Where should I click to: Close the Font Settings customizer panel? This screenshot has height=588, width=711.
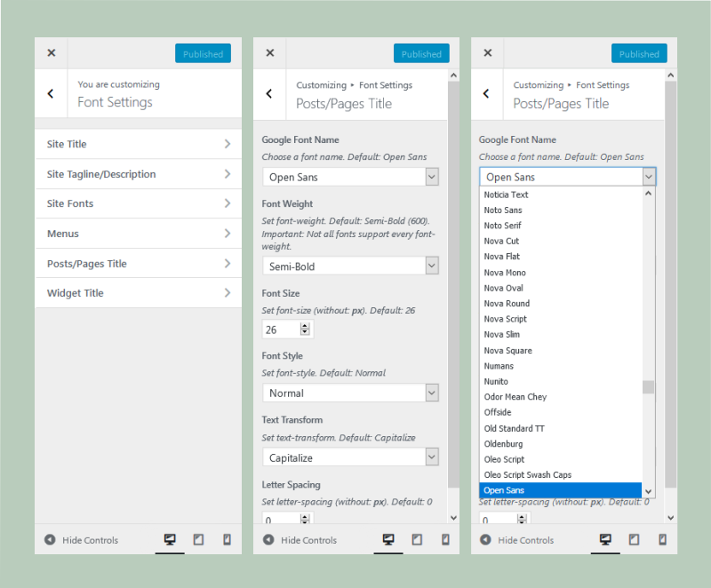point(52,53)
